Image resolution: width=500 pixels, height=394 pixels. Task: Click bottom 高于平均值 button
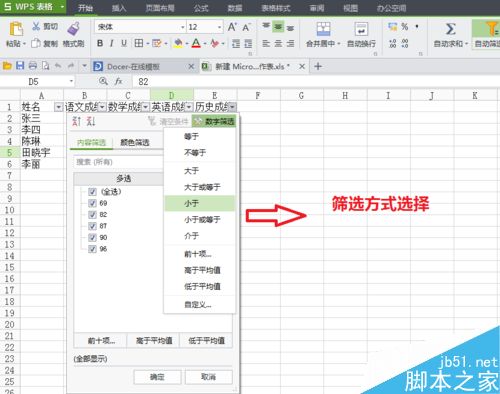pyautogui.click(x=154, y=341)
